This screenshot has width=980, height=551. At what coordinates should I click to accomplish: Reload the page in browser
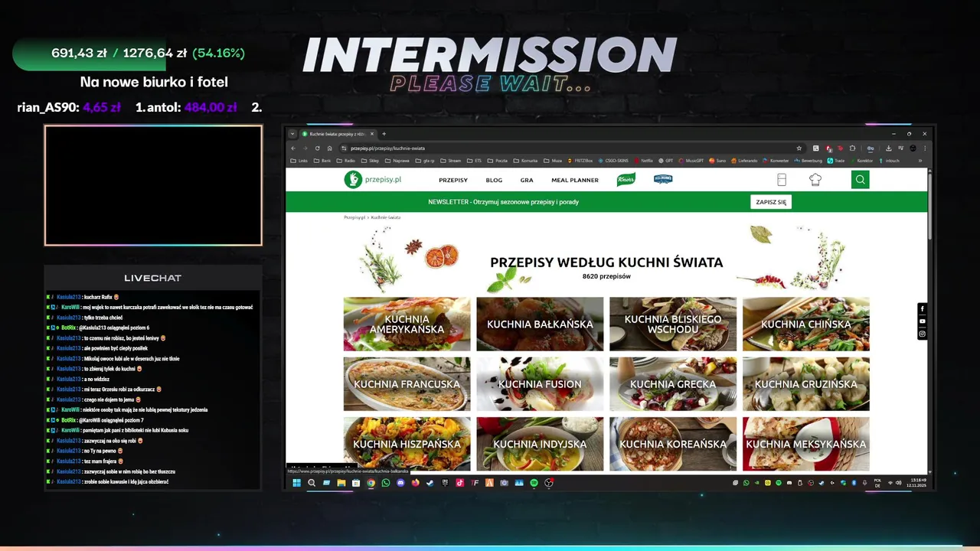pos(317,148)
